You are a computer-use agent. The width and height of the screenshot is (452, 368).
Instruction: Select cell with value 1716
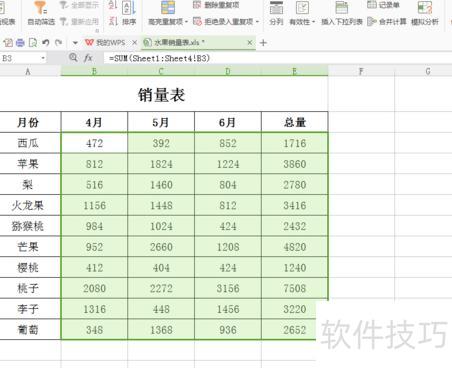click(x=295, y=143)
